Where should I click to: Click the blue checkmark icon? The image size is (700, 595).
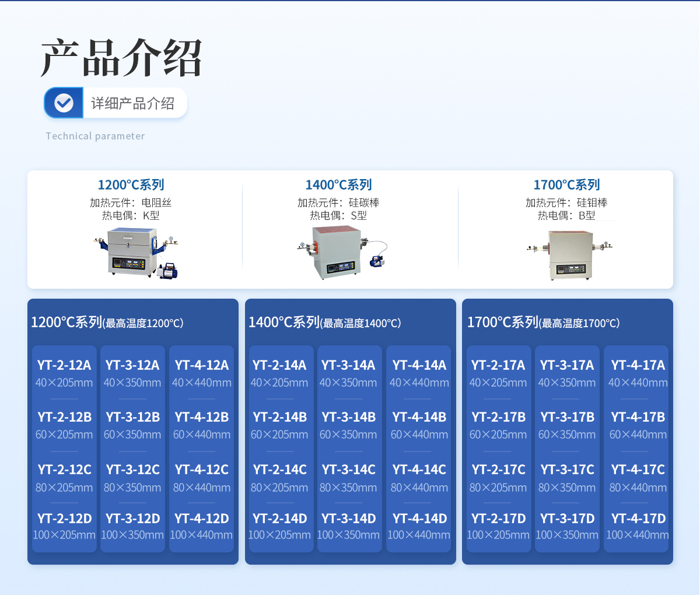coord(64,103)
